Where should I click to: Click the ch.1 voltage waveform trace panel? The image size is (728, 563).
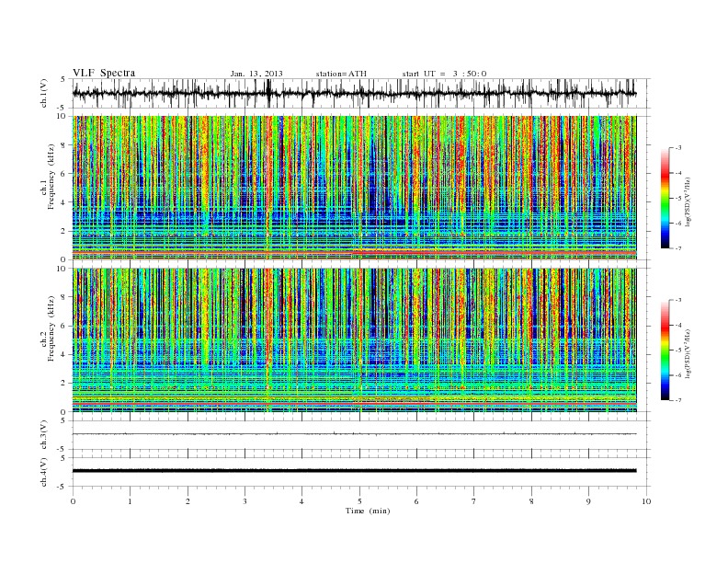tap(361, 93)
